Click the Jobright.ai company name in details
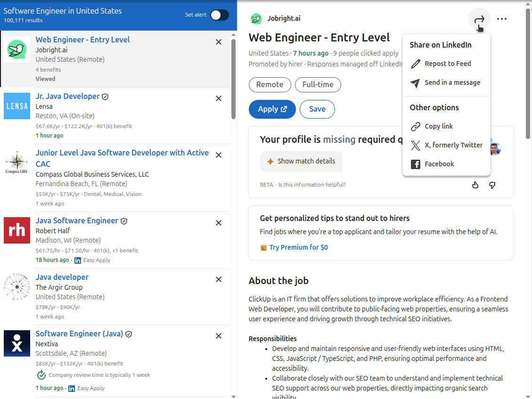Viewport: 532px width, 399px height. pos(284,19)
